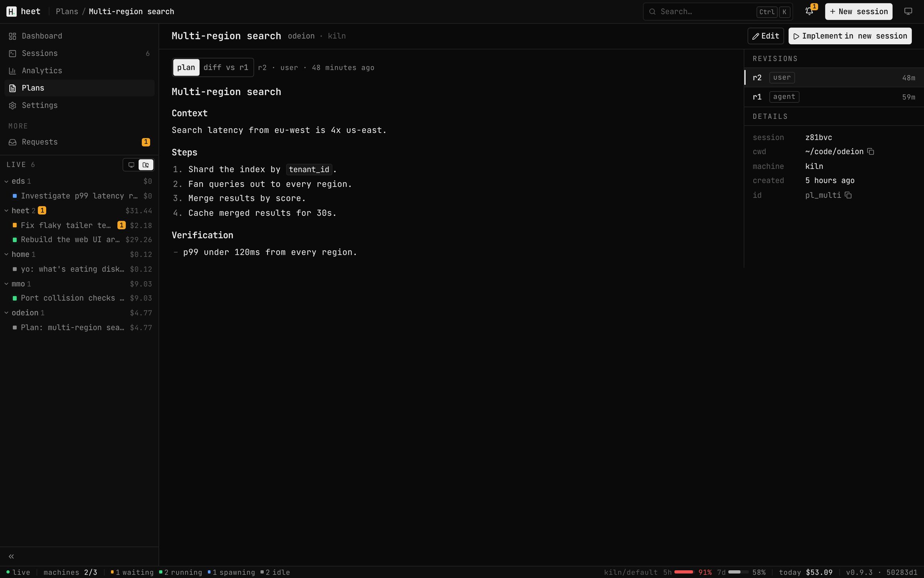Select Plans in the sidebar
Viewport: 924px width, 578px height.
[x=79, y=88]
